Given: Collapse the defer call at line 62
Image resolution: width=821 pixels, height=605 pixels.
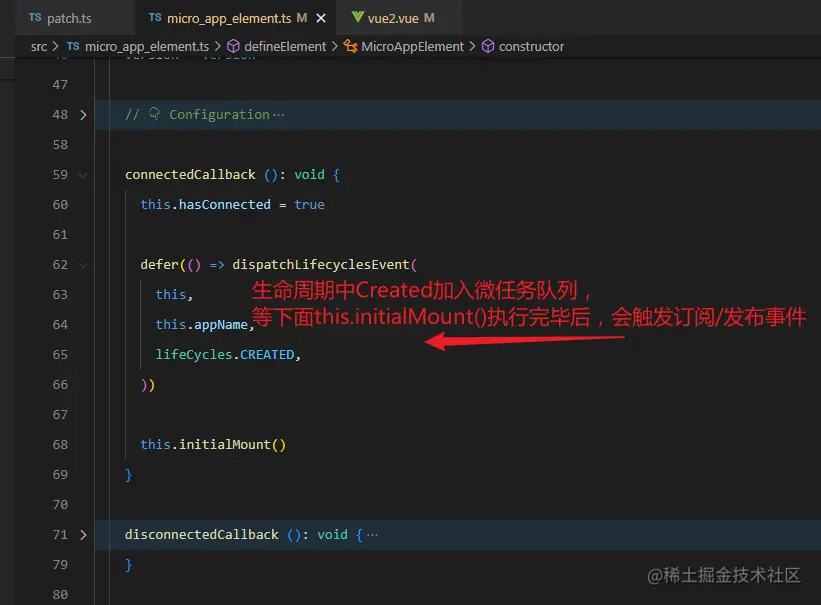Looking at the screenshot, I should (x=83, y=265).
